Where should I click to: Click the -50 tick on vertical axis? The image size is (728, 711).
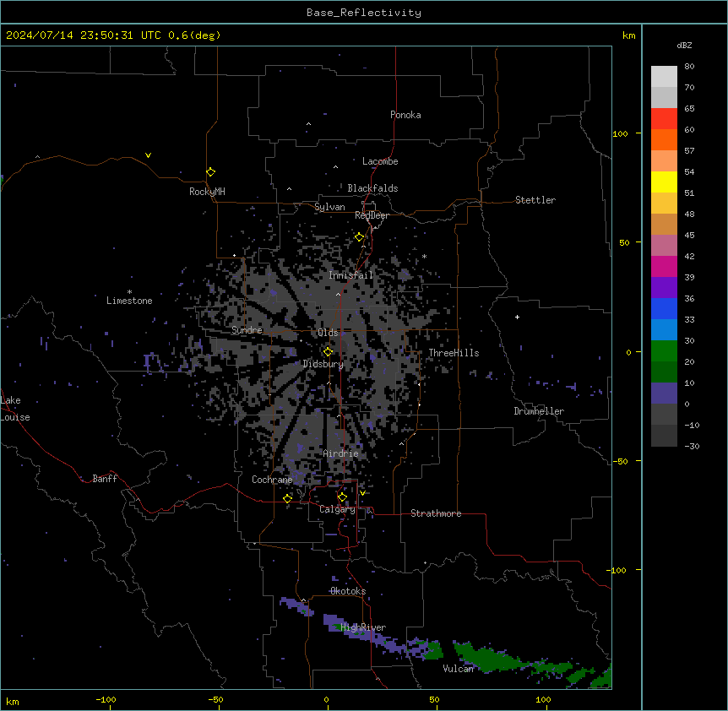tap(620, 461)
